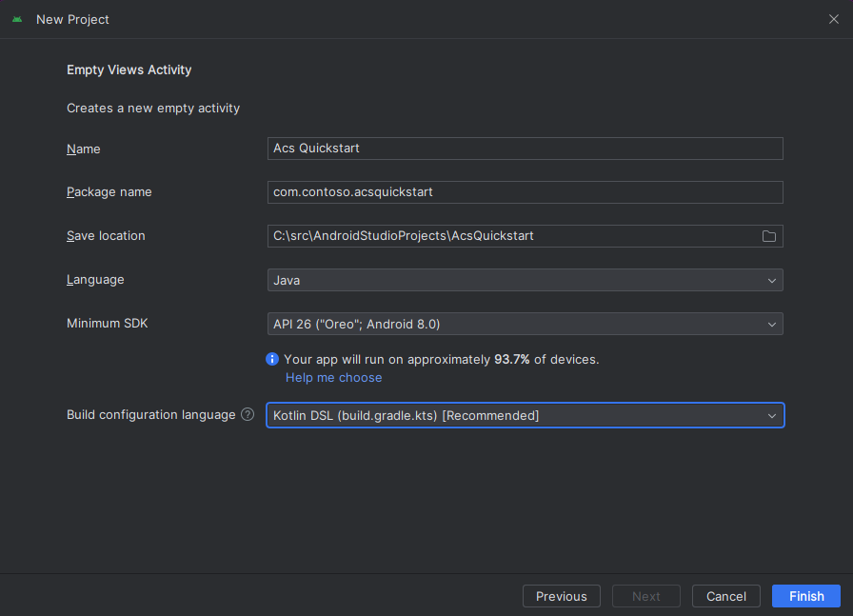Close the New Project dialog with the X

click(x=834, y=19)
